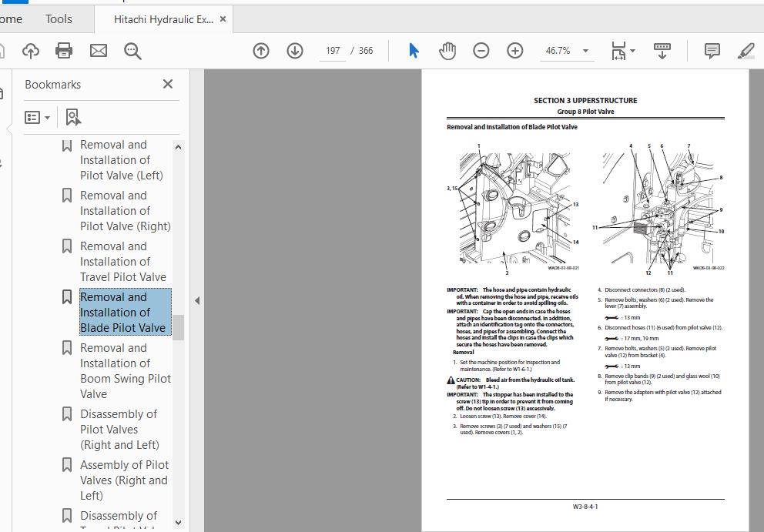Click the page number input field
The image size is (764, 532).
pos(333,51)
